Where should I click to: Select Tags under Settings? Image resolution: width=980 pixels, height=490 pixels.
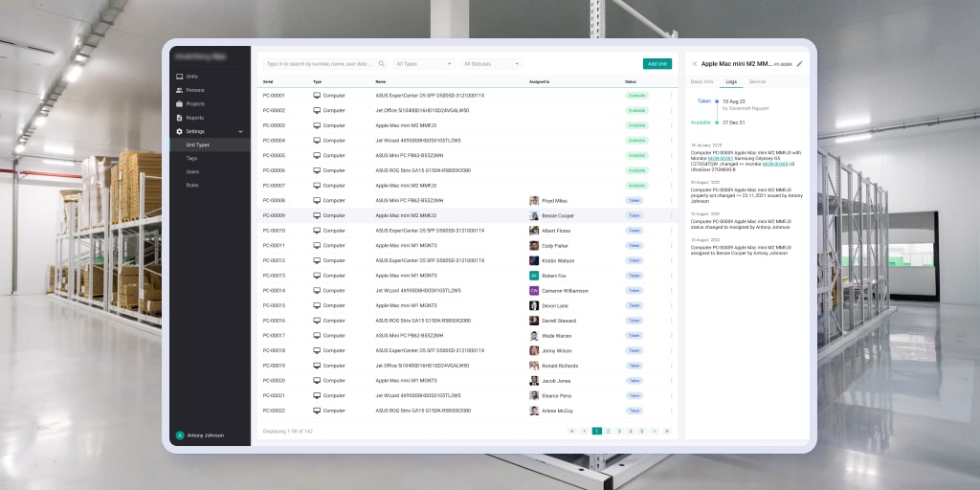(x=191, y=158)
